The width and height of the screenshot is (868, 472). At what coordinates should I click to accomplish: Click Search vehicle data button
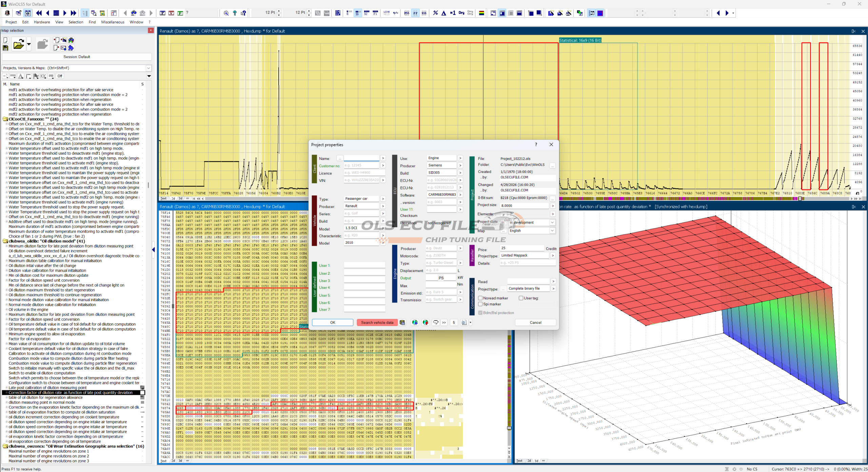(377, 322)
